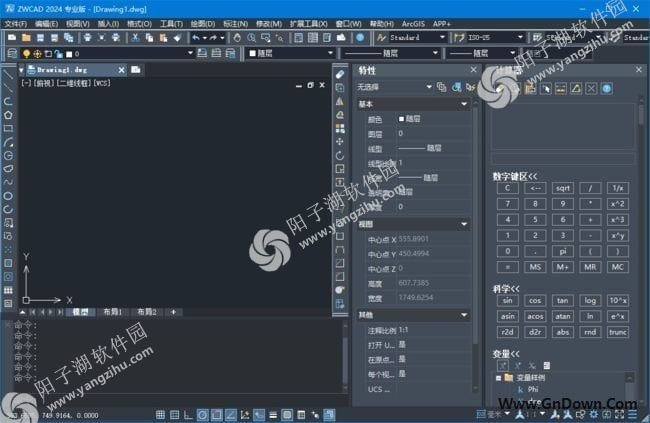Collapse the 数字键区 number pad section
Screen dimensions: 650x423
tap(515, 177)
